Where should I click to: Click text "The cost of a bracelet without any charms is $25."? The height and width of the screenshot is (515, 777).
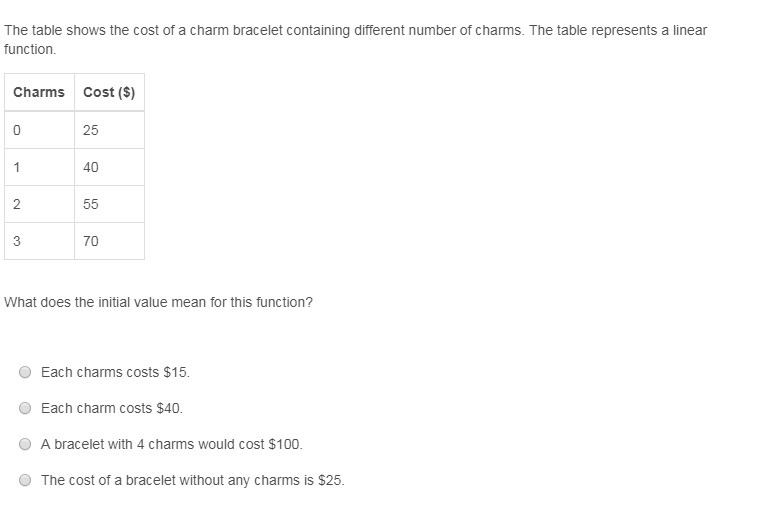pos(192,480)
